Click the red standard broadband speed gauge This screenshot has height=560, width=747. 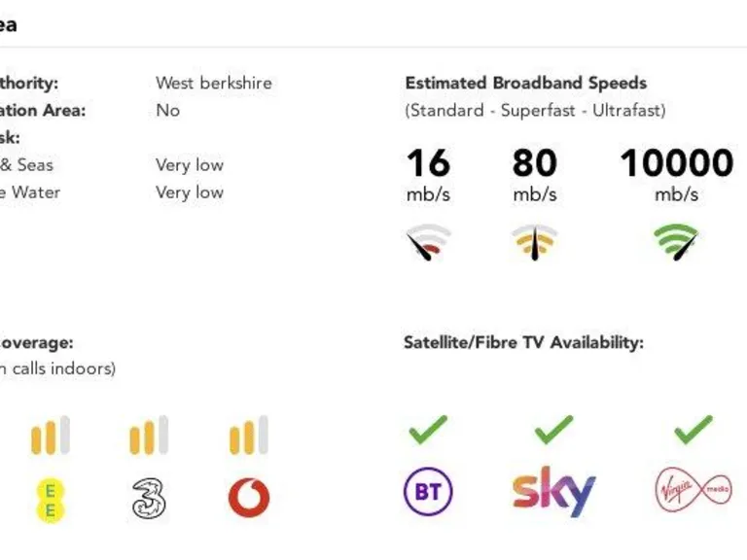point(428,243)
